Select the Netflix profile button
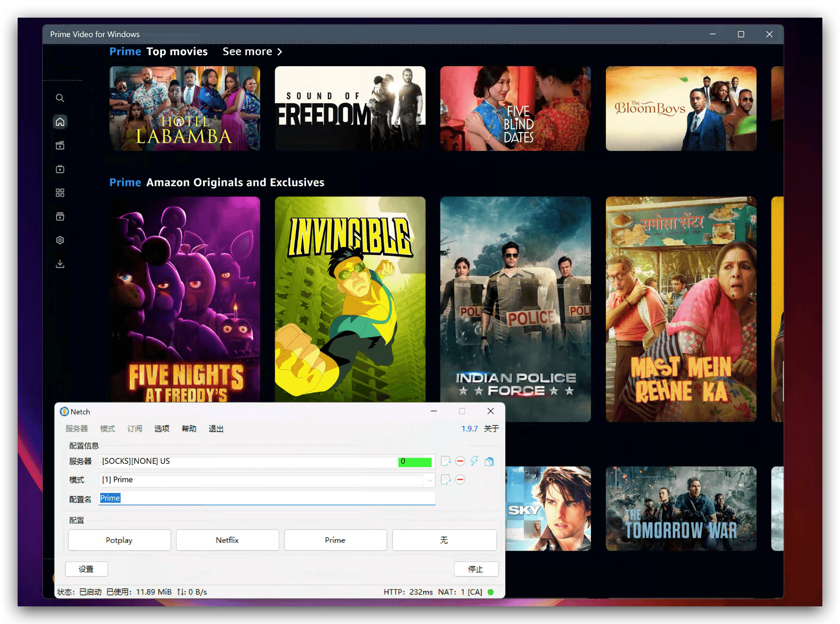This screenshot has height=624, width=840. tap(227, 540)
